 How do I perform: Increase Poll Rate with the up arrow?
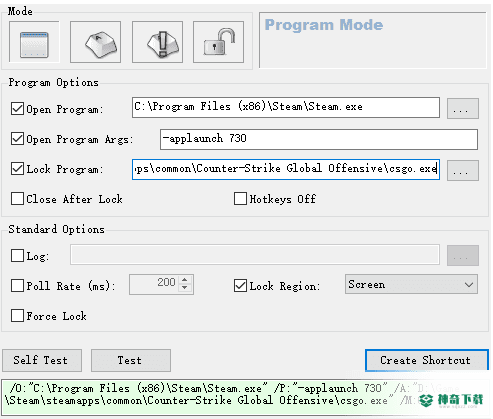[x=185, y=280]
